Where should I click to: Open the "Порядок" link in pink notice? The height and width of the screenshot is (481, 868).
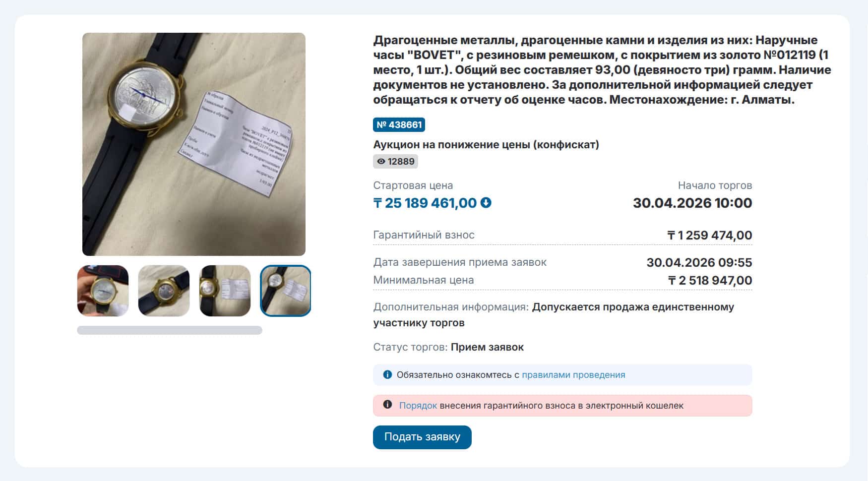coord(418,406)
